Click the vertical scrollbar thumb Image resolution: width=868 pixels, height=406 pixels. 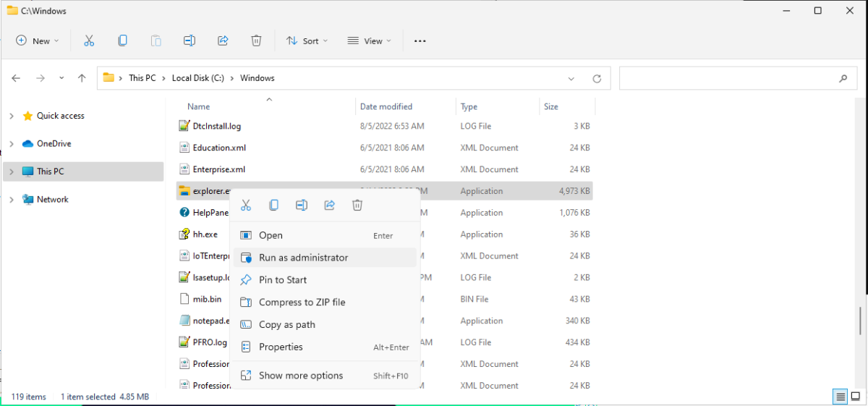pyautogui.click(x=859, y=319)
